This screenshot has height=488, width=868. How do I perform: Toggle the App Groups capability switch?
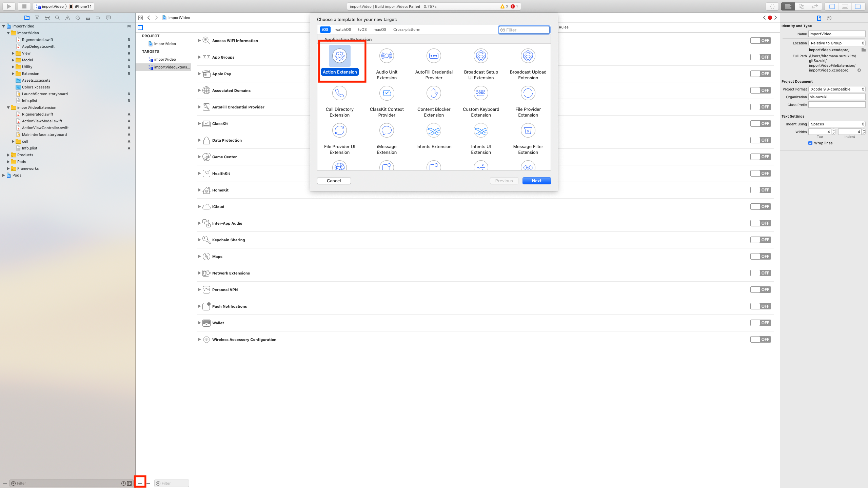(x=761, y=57)
